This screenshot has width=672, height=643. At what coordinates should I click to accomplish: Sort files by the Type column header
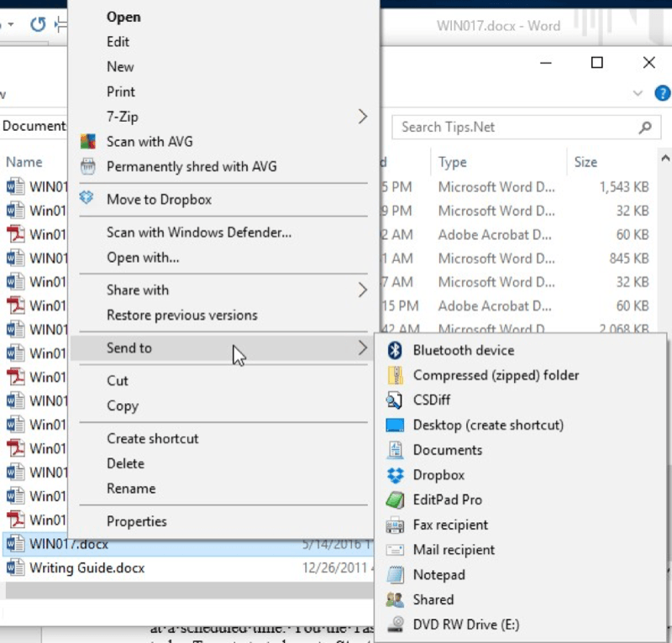(452, 162)
